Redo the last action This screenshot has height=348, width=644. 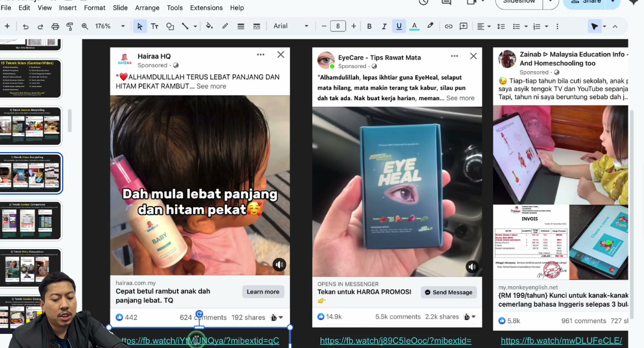point(40,26)
